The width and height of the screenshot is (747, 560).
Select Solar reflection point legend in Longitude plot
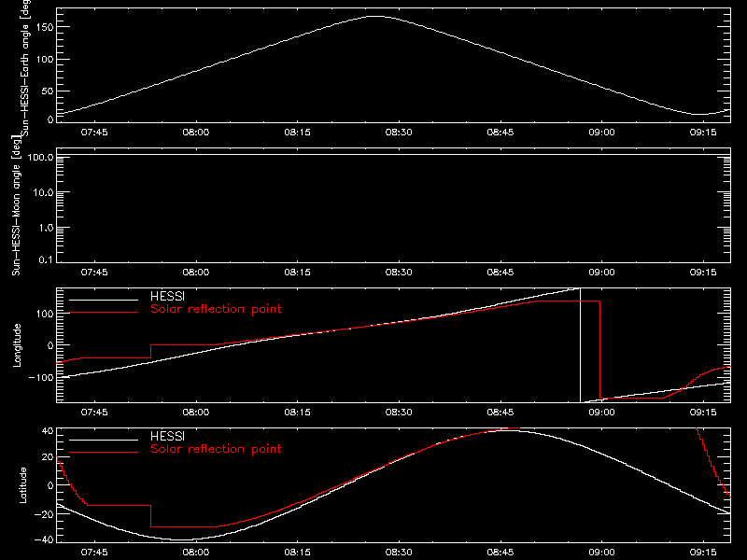tap(216, 309)
